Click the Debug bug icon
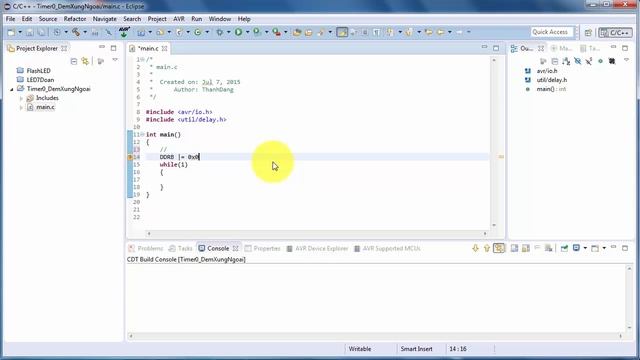The height and width of the screenshot is (360, 640). 219,32
